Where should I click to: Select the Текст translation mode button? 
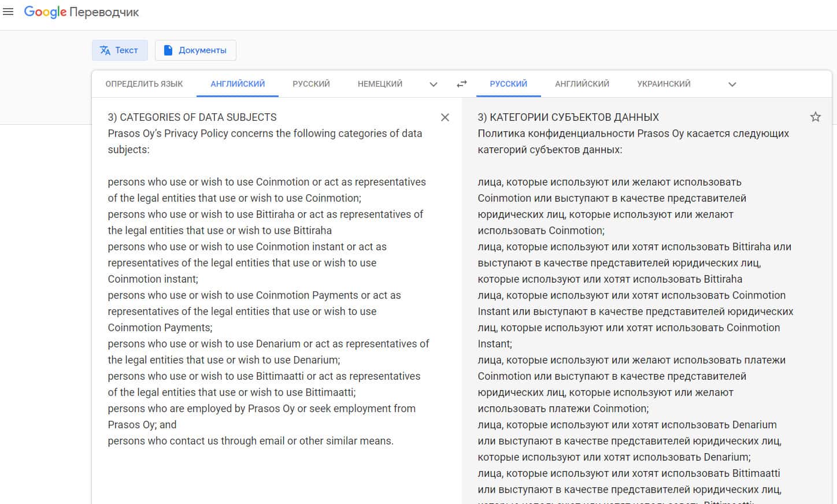pyautogui.click(x=120, y=50)
